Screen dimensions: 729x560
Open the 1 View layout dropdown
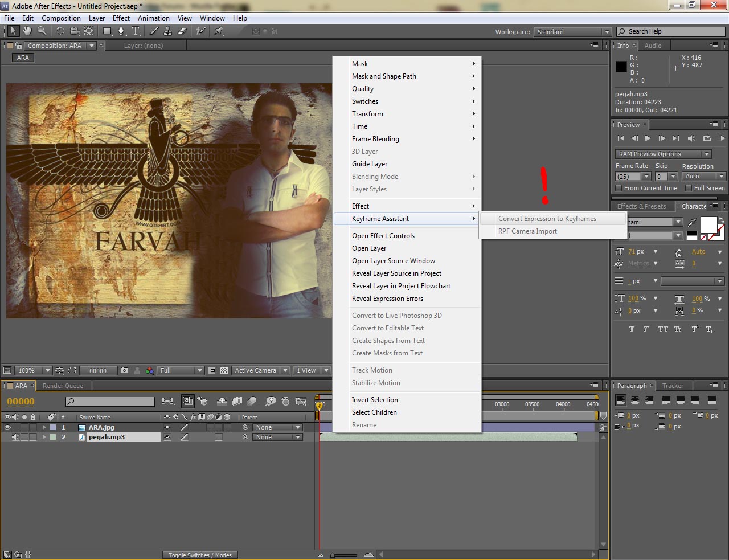point(312,370)
